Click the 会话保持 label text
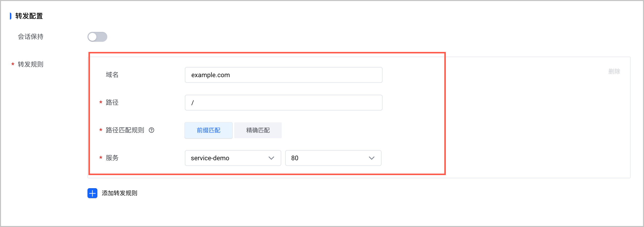644x227 pixels. click(30, 37)
